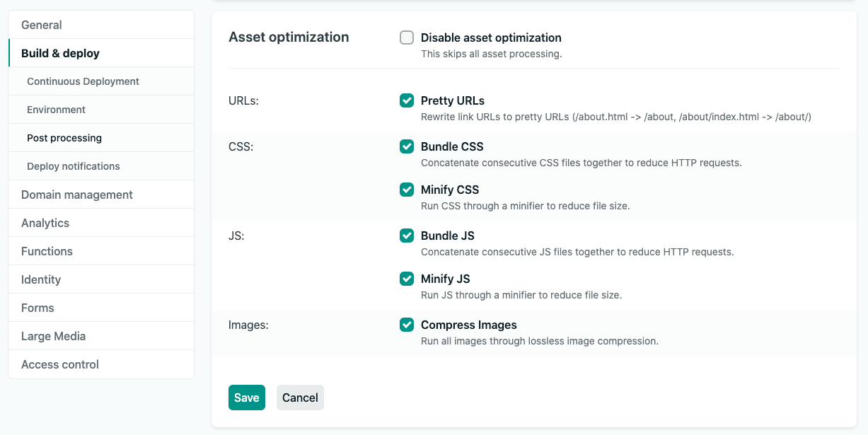The width and height of the screenshot is (868, 435).
Task: Select Build & deploy in sidebar
Action: 101,53
